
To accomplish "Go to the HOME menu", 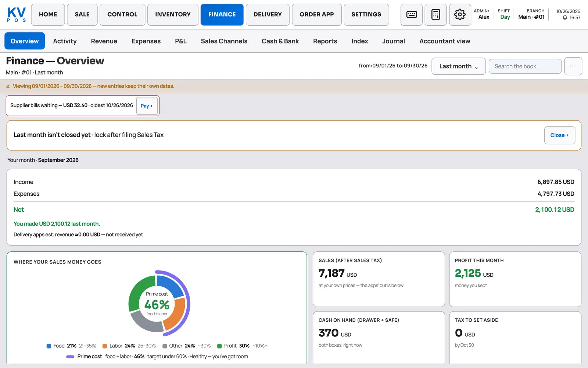I will point(48,15).
